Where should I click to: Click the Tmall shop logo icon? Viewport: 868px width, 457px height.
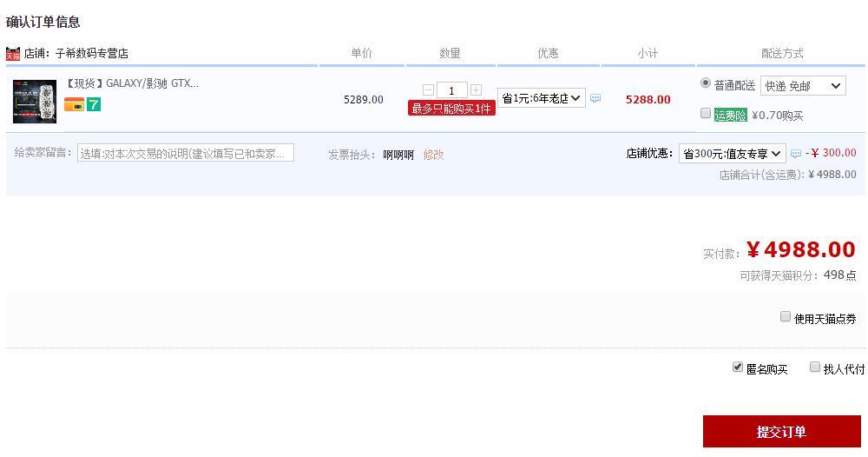13,54
